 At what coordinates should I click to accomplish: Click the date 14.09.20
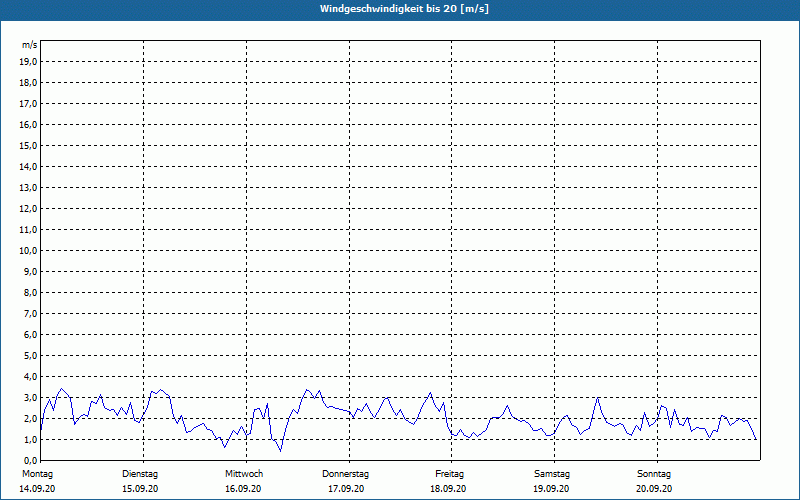[x=37, y=489]
